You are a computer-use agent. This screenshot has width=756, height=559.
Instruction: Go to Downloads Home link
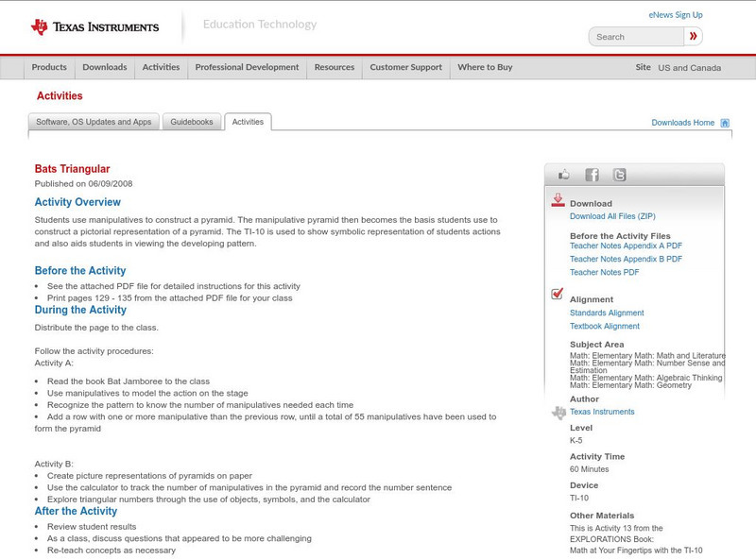(x=682, y=123)
